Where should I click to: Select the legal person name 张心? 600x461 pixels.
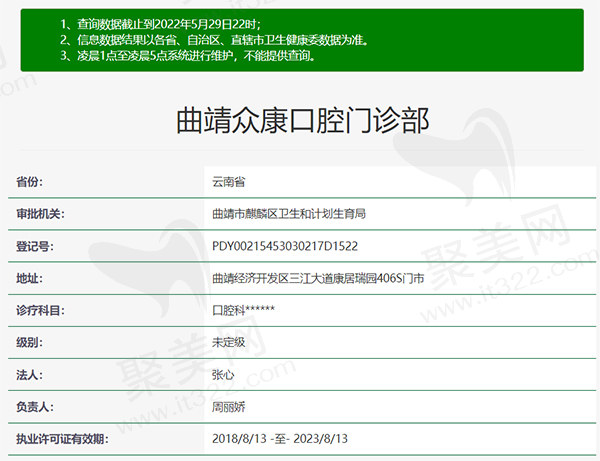223,375
